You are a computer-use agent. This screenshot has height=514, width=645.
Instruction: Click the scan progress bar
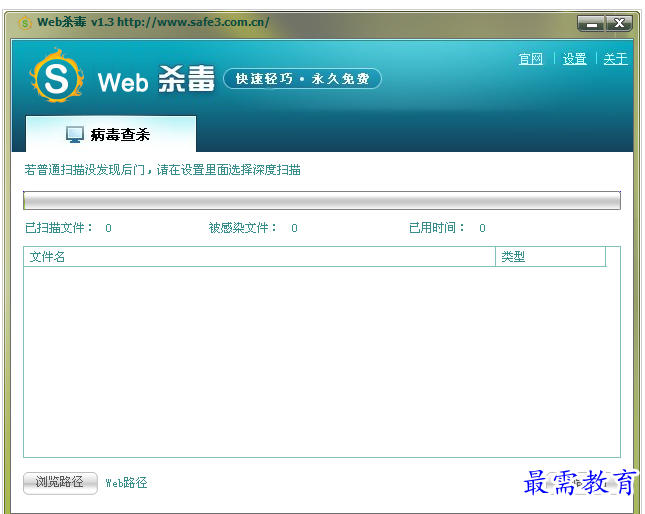click(x=322, y=201)
